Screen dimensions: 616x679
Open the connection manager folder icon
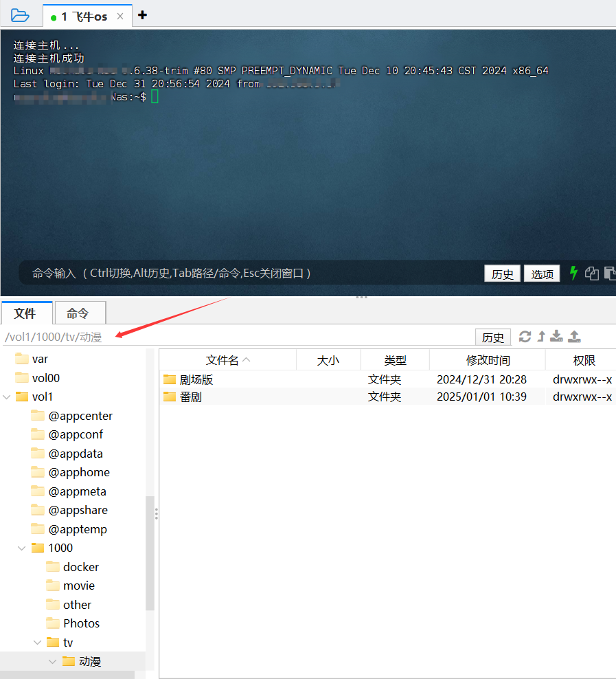20,16
